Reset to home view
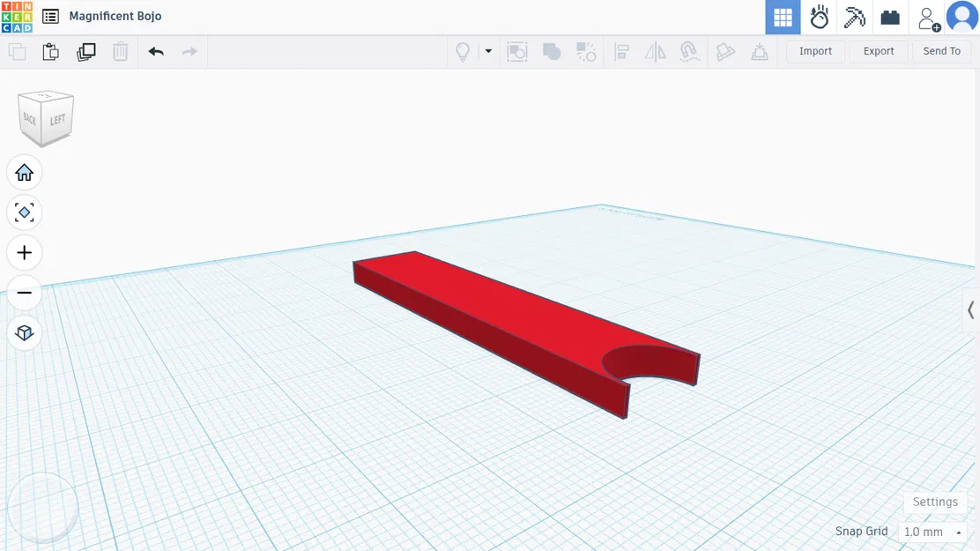Screen dimensions: 980x551 click(25, 173)
